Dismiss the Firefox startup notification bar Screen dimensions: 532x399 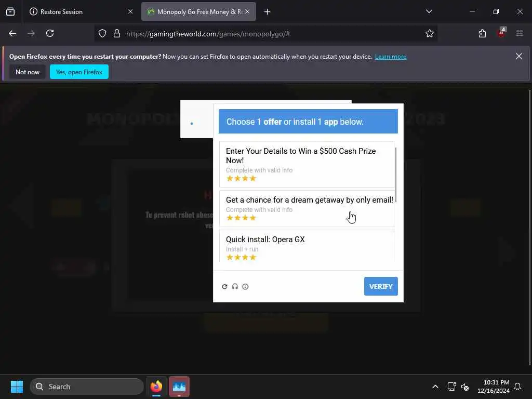pos(519,56)
